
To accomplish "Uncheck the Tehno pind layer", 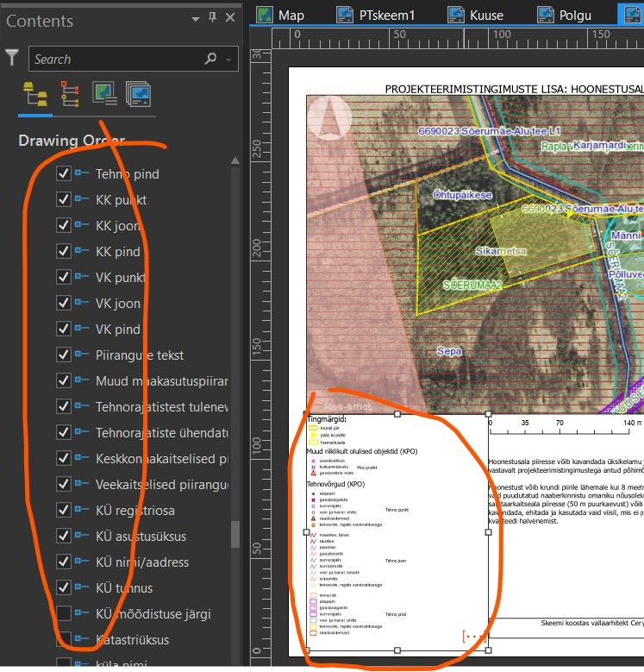I will pyautogui.click(x=64, y=173).
